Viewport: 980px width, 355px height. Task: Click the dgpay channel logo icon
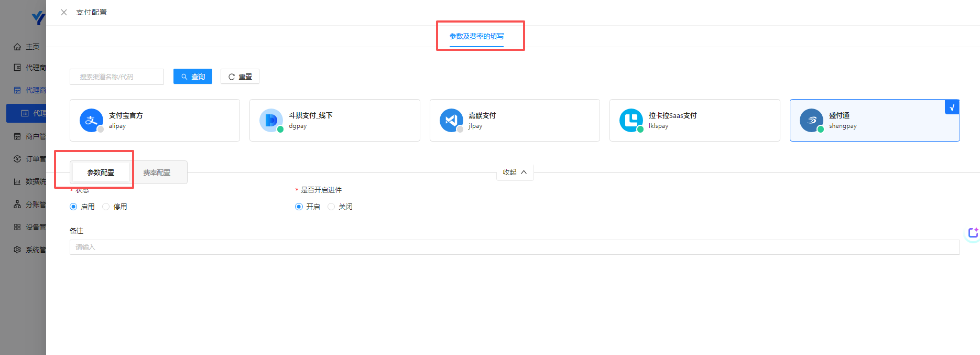pos(271,120)
